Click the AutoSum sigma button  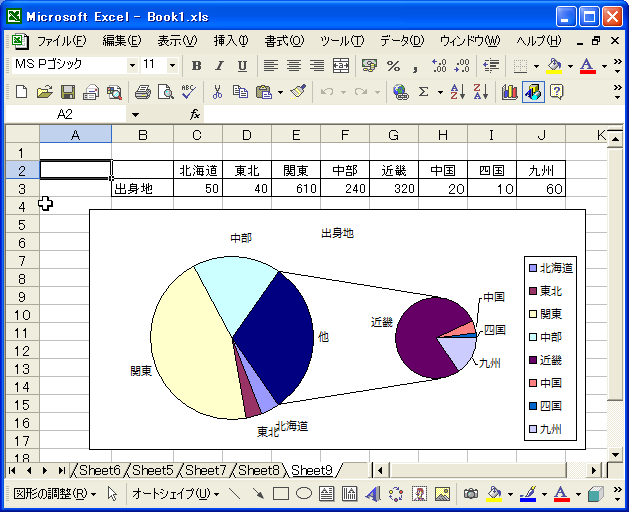pos(424,92)
